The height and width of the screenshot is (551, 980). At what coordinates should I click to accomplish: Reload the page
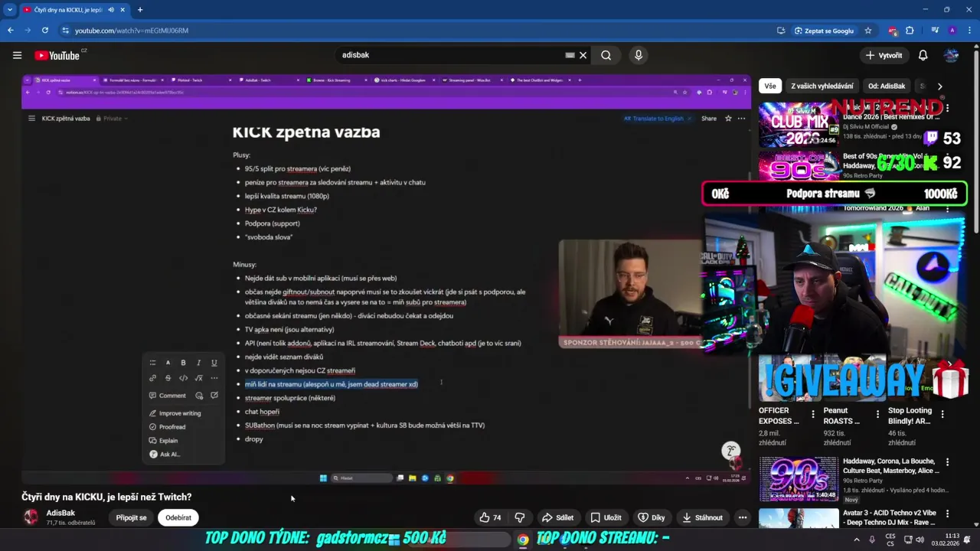[x=45, y=31]
